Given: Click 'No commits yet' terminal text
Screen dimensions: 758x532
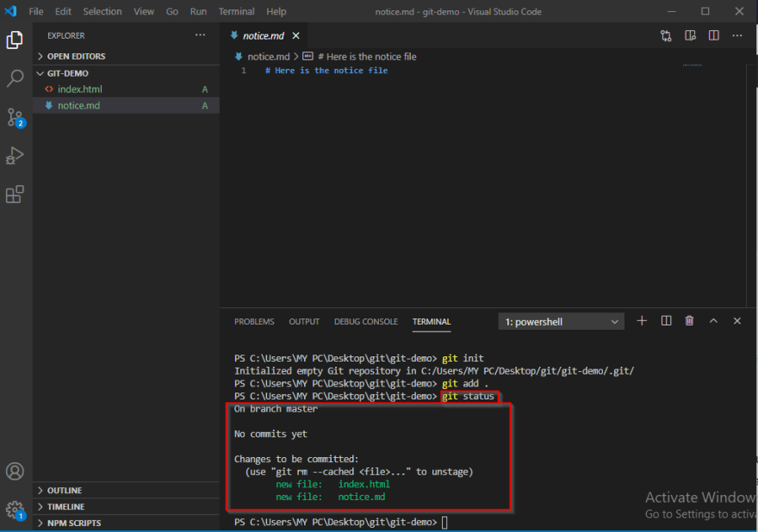Looking at the screenshot, I should pyautogui.click(x=270, y=434).
